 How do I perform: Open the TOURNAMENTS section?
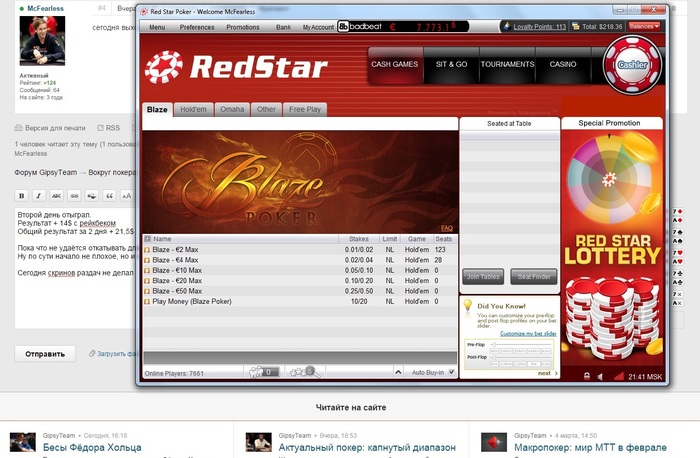point(507,65)
